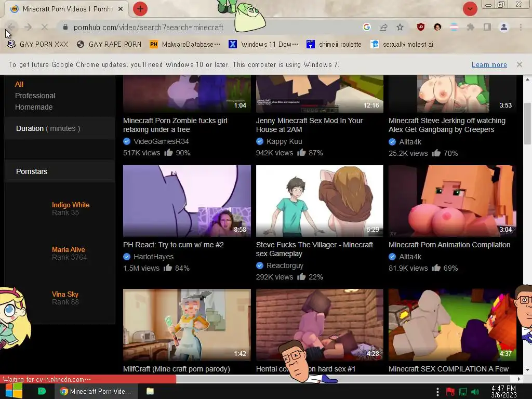Viewport: 532px width, 399px height.
Task: Click the thumbs-up icon next to 84%
Action: (168, 268)
